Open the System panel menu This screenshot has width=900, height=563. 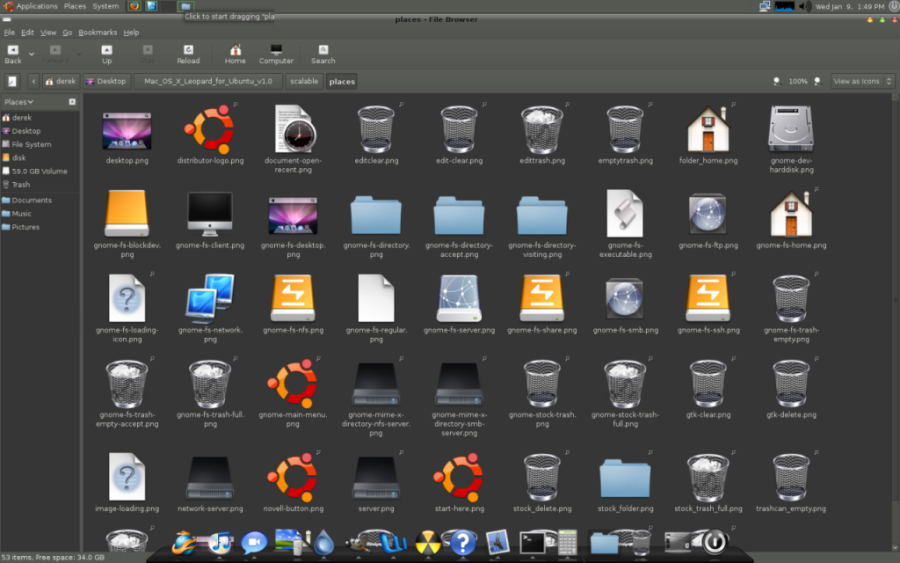[x=106, y=6]
